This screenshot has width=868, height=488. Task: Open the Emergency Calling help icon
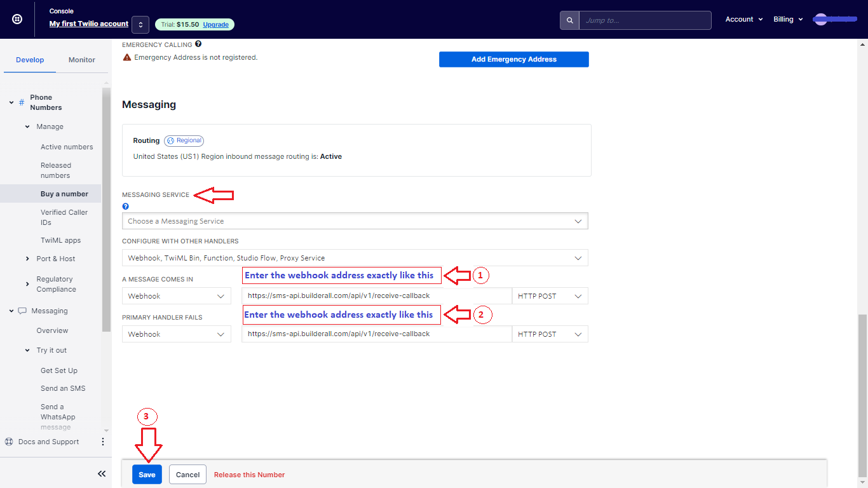click(x=198, y=44)
